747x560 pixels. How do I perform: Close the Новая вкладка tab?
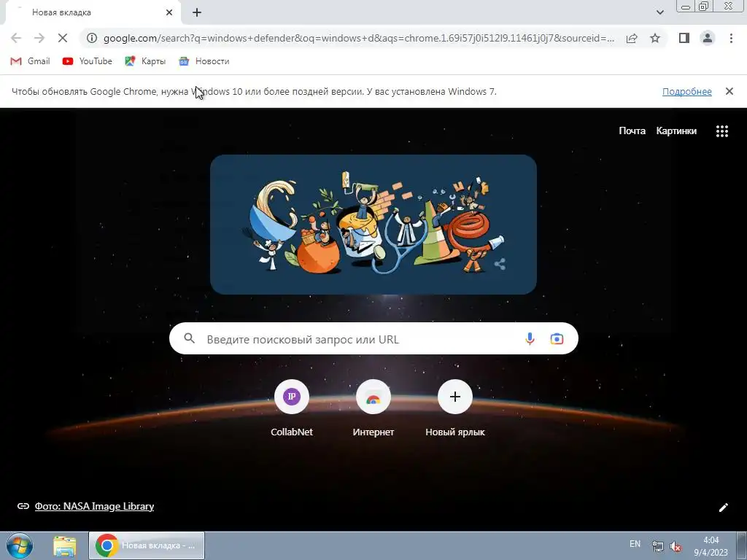(169, 12)
